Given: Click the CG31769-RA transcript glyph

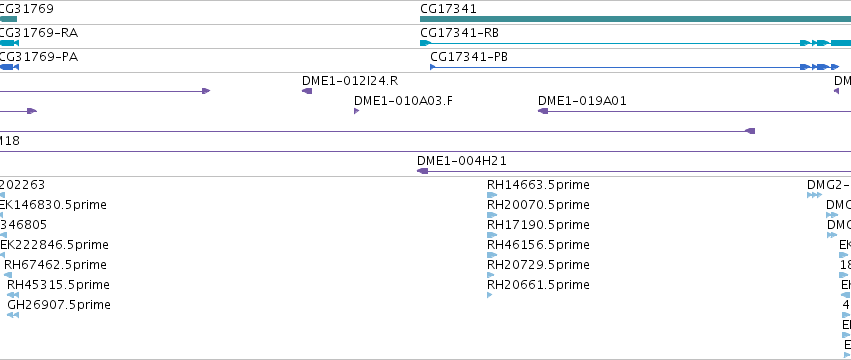Looking at the screenshot, I should click(9, 43).
